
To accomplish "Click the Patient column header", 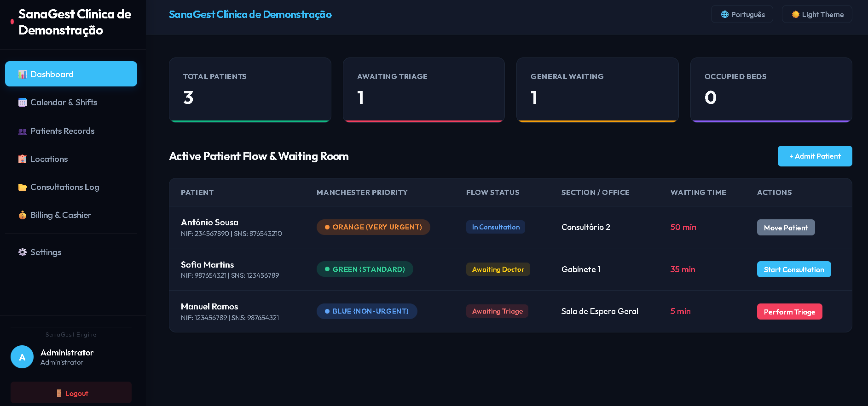I will point(197,193).
